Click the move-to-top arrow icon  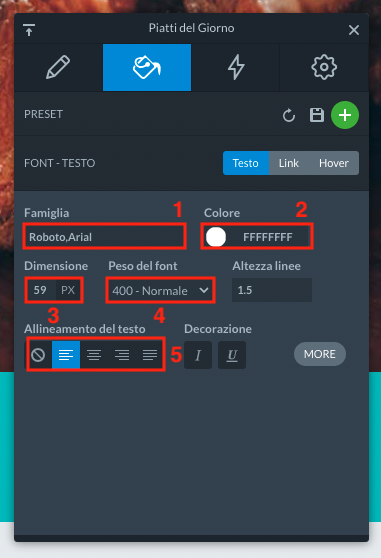(29, 30)
